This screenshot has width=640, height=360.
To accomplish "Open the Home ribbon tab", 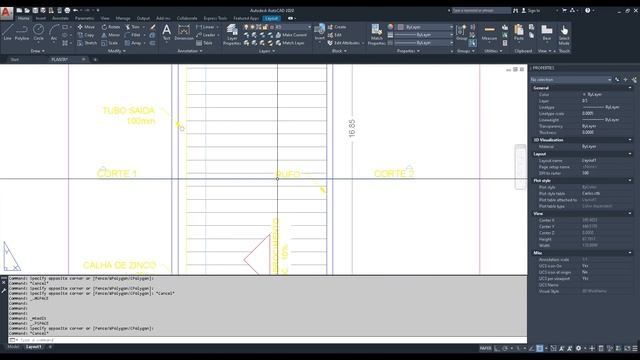I will tap(23, 18).
